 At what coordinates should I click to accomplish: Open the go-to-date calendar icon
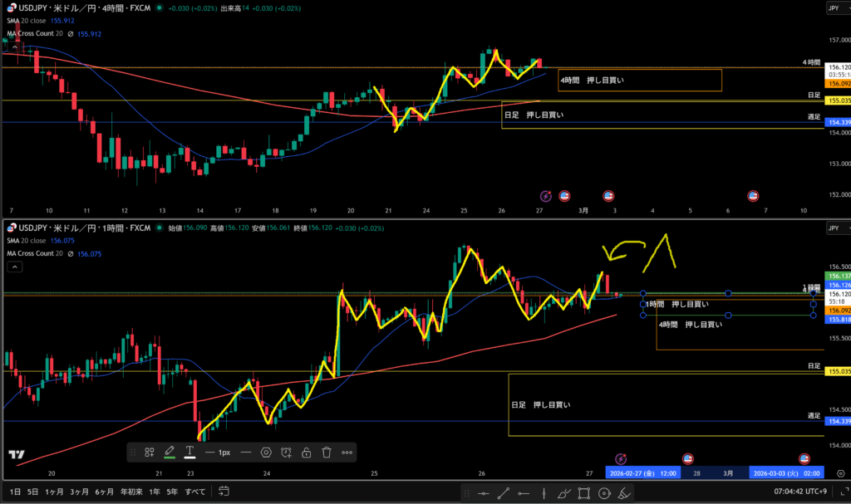(x=224, y=492)
